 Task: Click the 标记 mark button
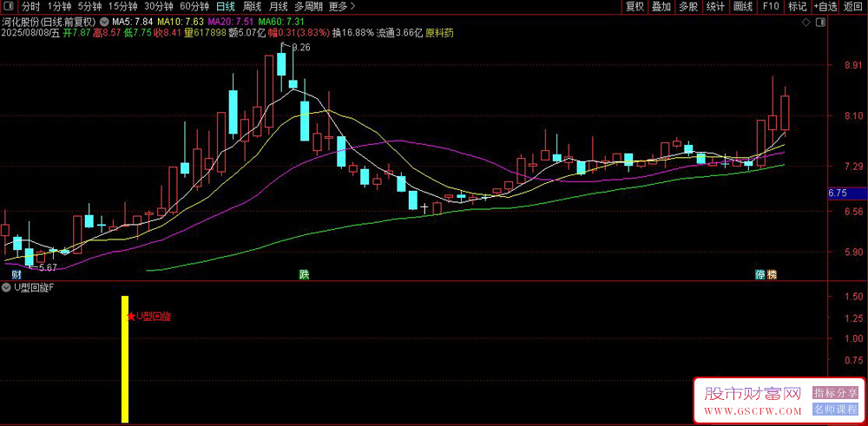pyautogui.click(x=797, y=7)
